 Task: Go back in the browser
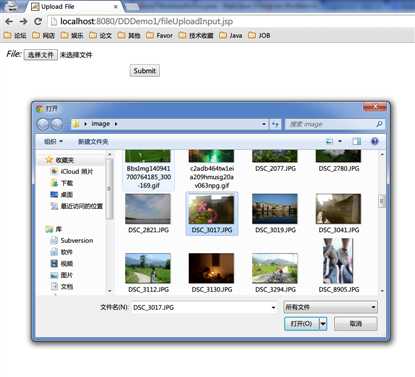click(x=9, y=21)
